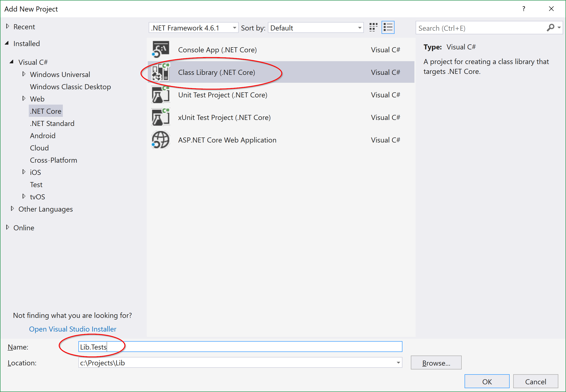Switch to small icons grid view
This screenshot has width=566, height=392.
[x=373, y=27]
